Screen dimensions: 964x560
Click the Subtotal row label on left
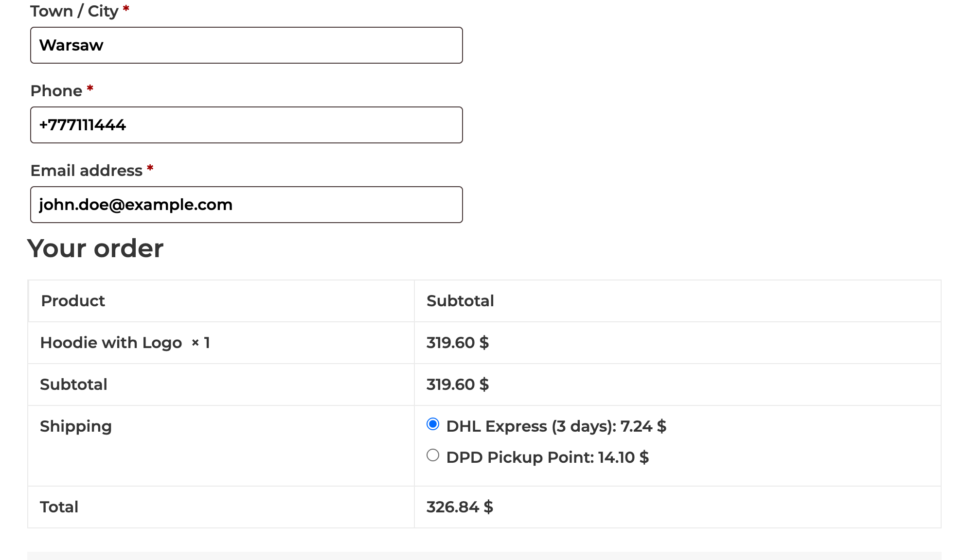pos(73,385)
